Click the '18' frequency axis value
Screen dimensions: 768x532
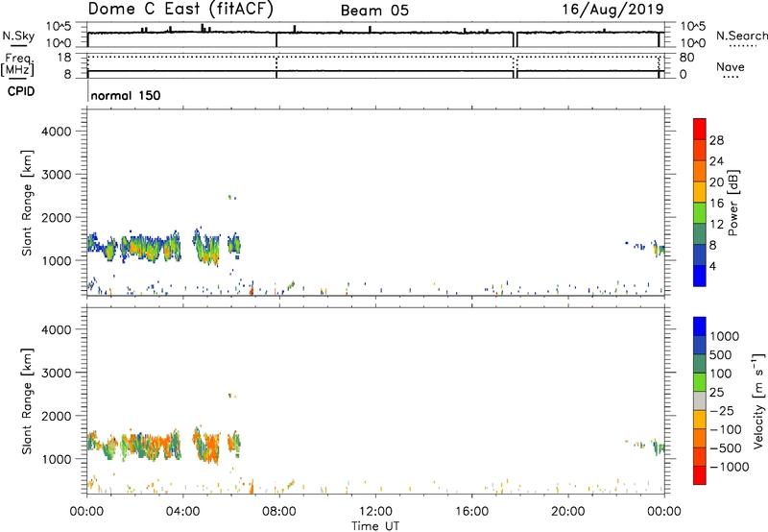(64, 58)
